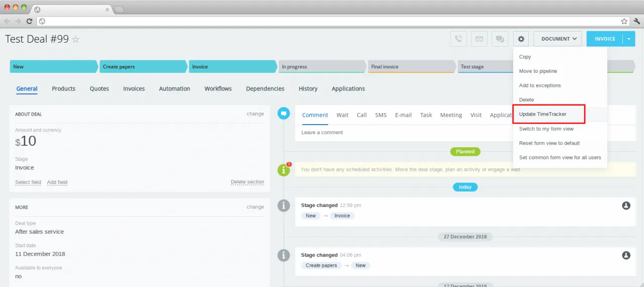Expand the INVOICE button dropdown arrow

pyautogui.click(x=629, y=39)
